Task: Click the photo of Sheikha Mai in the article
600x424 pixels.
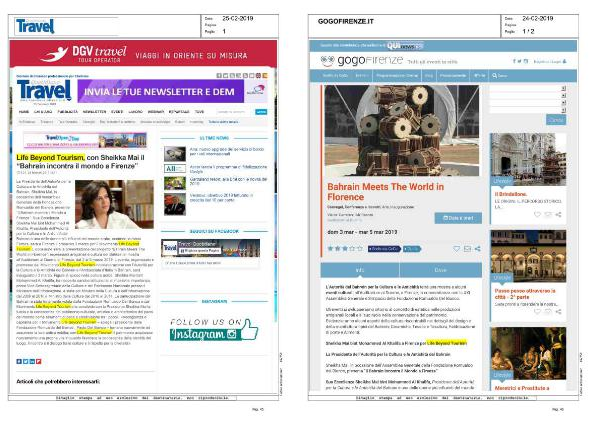Action: [x=114, y=204]
